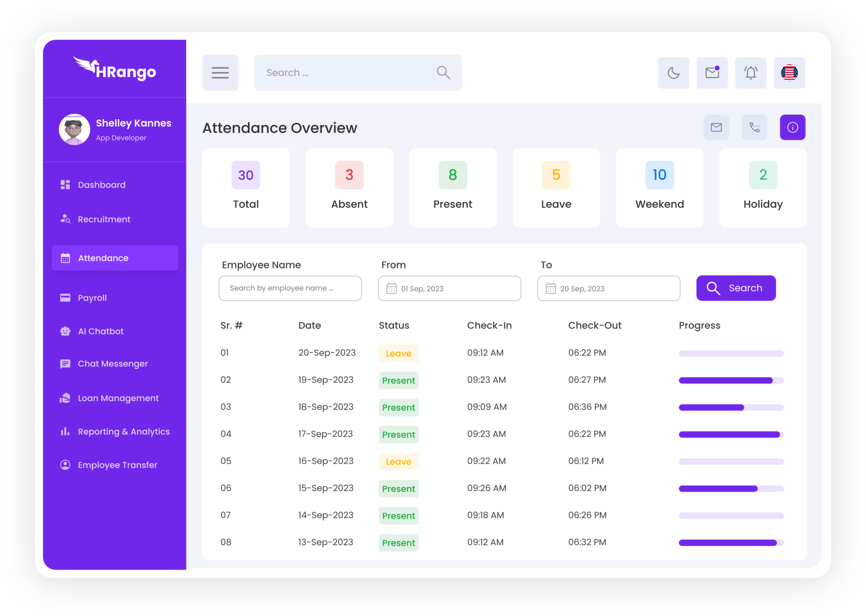This screenshot has height=616, width=866.
Task: Click the purple info icon button
Action: [792, 127]
